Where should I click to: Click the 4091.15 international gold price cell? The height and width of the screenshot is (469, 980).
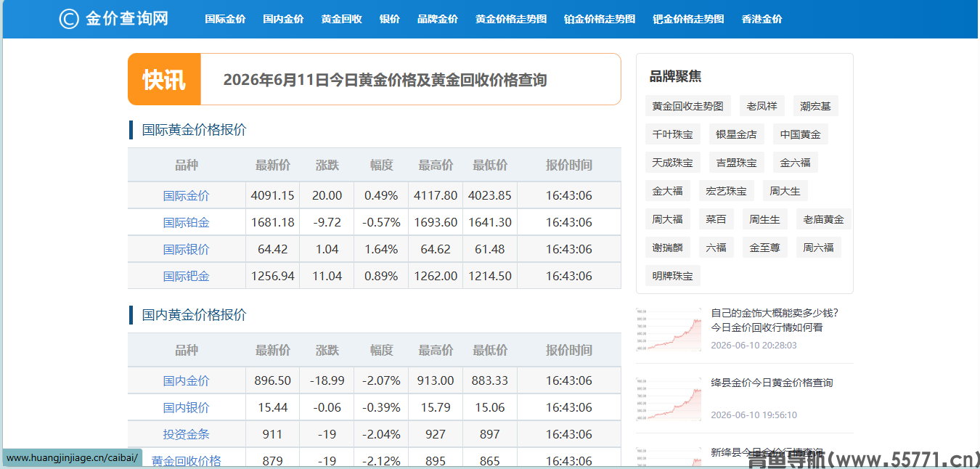click(x=273, y=195)
